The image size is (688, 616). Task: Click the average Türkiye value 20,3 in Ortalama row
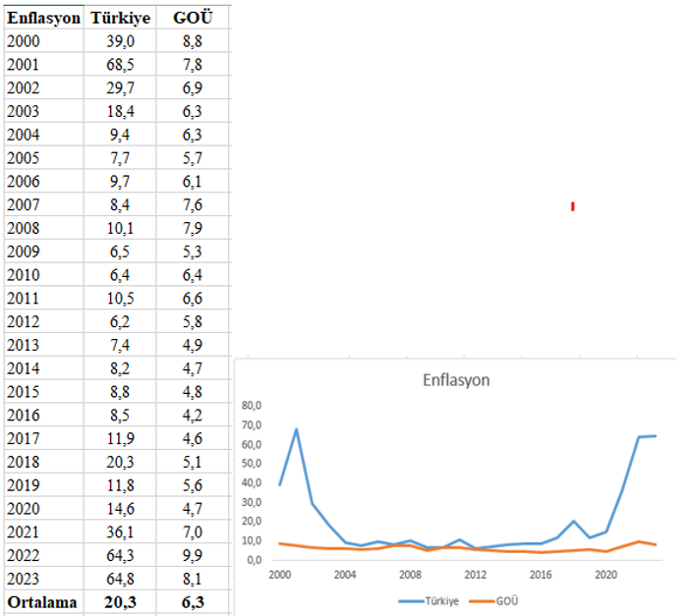[121, 600]
